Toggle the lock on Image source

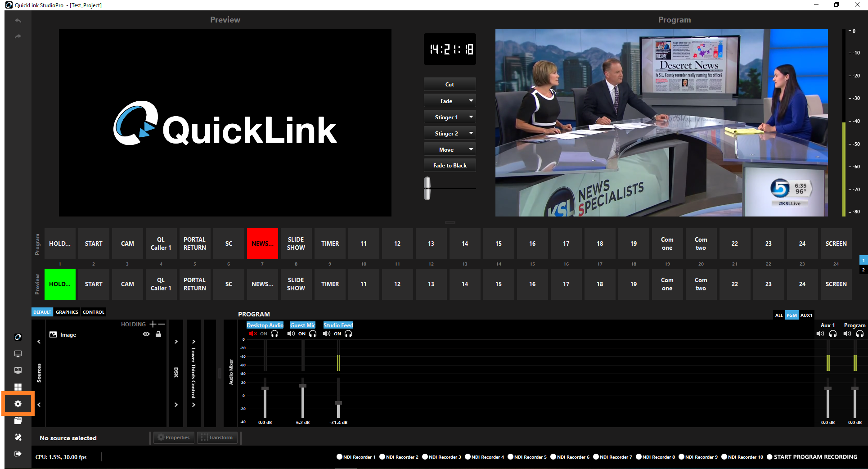158,334
